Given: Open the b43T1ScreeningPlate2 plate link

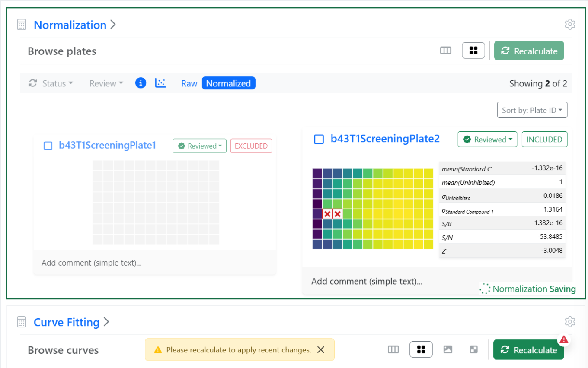Looking at the screenshot, I should point(385,139).
